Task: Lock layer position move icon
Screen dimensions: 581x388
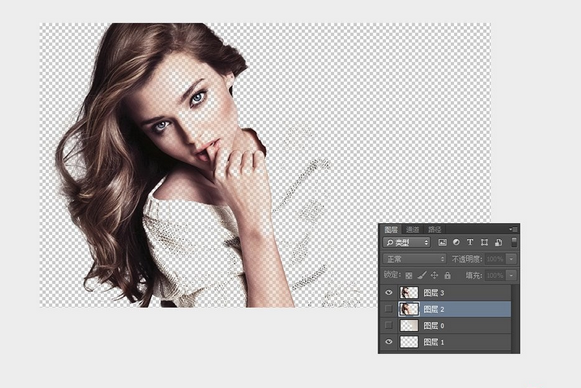Action: [x=435, y=275]
